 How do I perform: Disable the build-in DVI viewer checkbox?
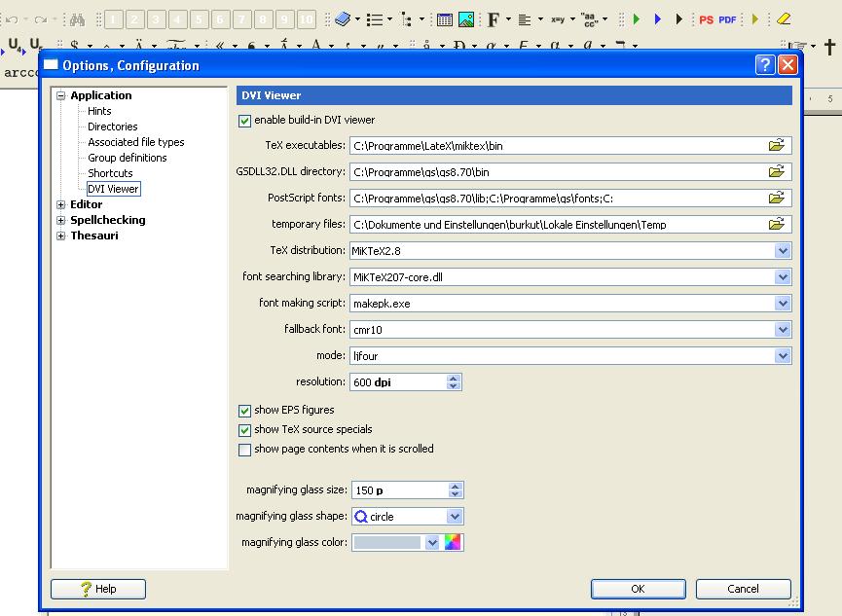coord(244,121)
